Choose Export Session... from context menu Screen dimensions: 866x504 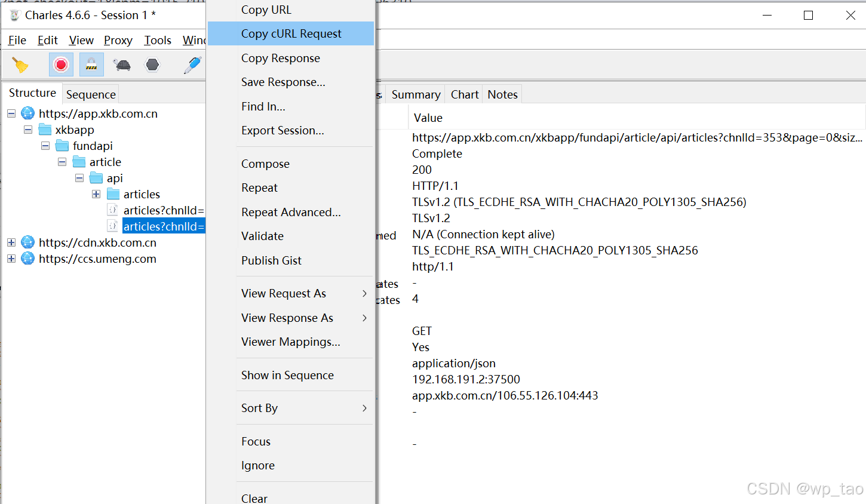[x=291, y=130]
